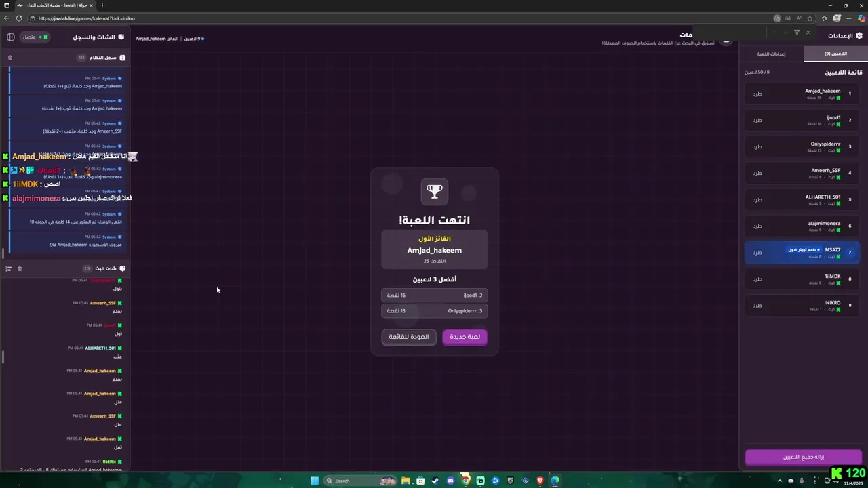This screenshot has width=868, height=488.
Task: Kick player 1iiMDK from the list
Action: [x=757, y=279]
